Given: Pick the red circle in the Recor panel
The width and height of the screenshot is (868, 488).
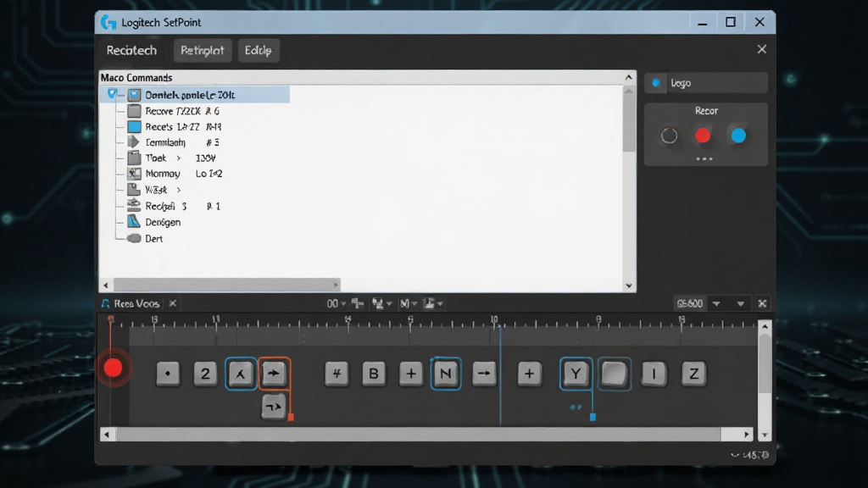Looking at the screenshot, I should point(703,136).
